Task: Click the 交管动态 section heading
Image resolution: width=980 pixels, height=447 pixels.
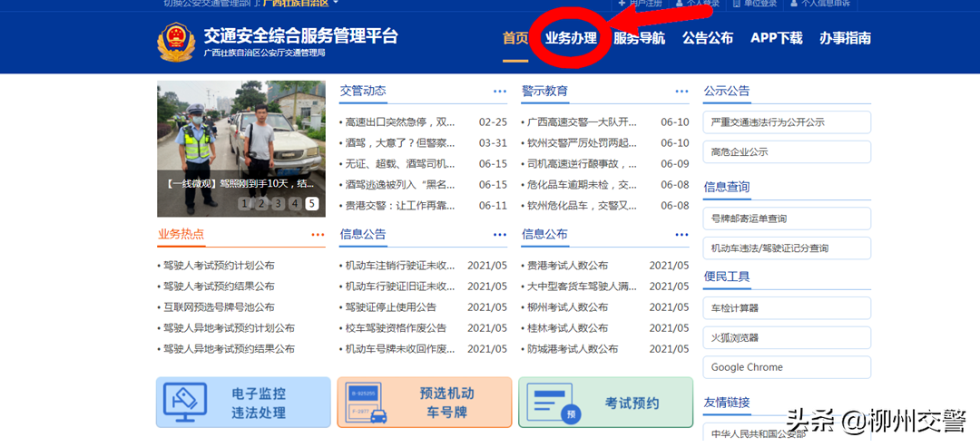Action: (362, 92)
